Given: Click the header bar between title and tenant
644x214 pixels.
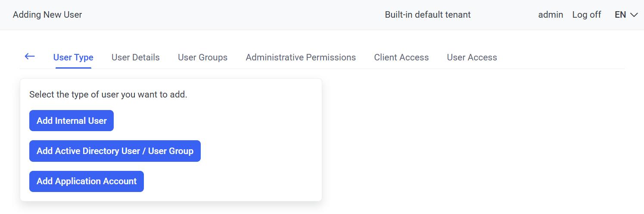Looking at the screenshot, I should point(233,15).
